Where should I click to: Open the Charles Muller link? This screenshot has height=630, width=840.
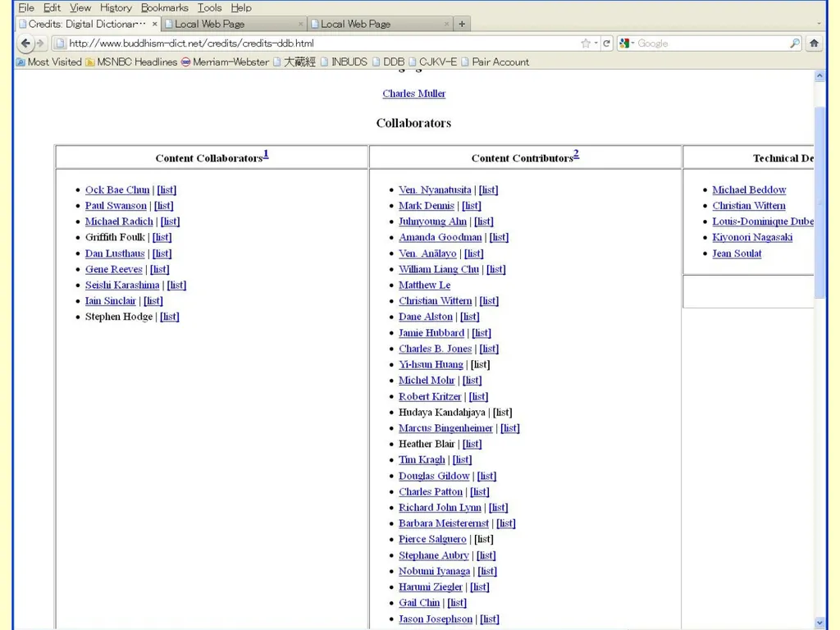413,94
